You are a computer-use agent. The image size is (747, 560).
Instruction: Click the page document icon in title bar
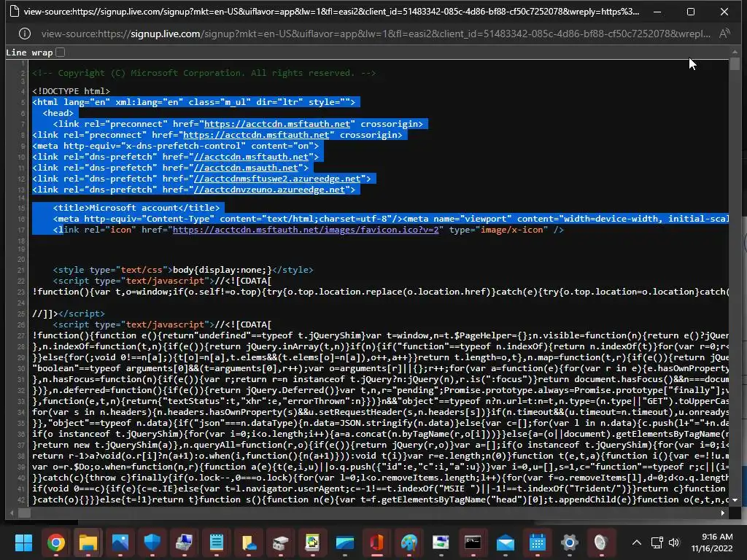coord(15,12)
